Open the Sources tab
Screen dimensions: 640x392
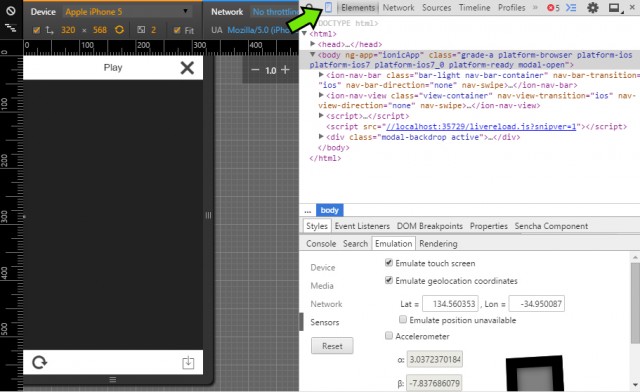[436, 7]
